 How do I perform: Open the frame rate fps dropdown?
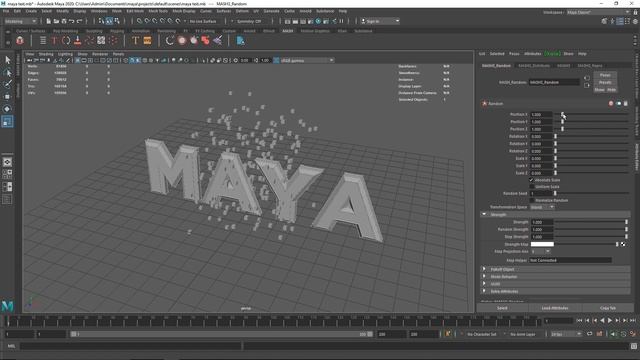coord(566,334)
